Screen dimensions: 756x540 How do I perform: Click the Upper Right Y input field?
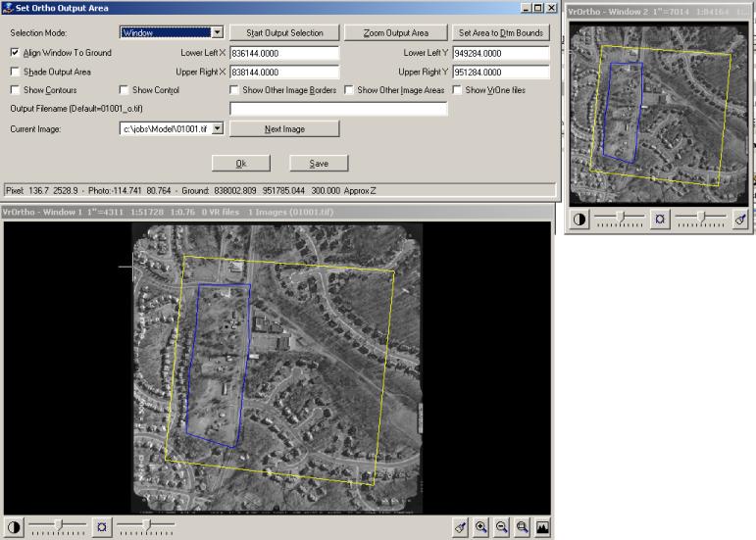pos(501,73)
